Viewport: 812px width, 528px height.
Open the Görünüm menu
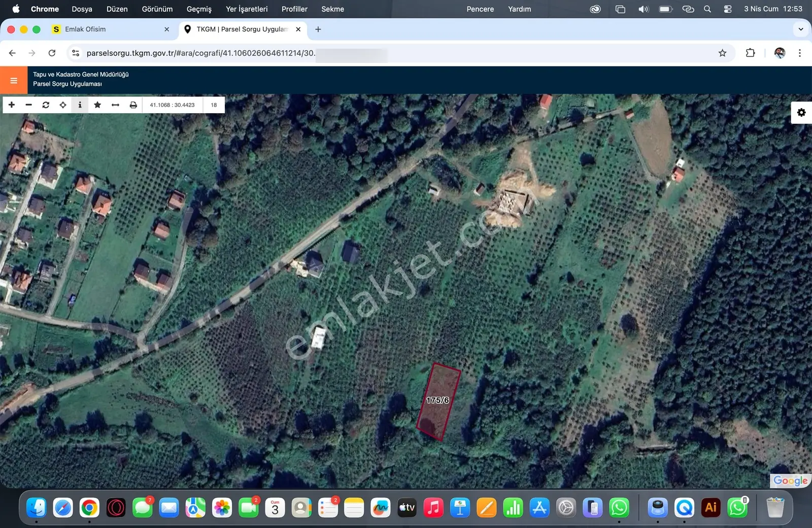pyautogui.click(x=157, y=9)
